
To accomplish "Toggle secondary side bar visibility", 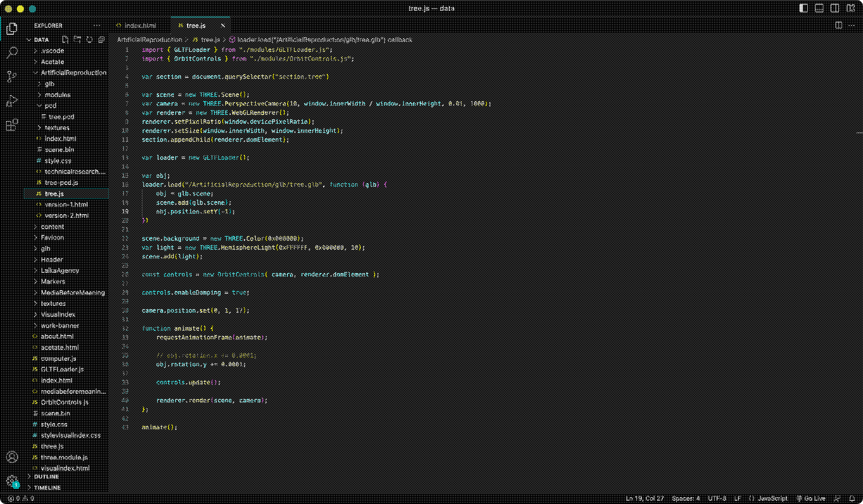I will (835, 8).
